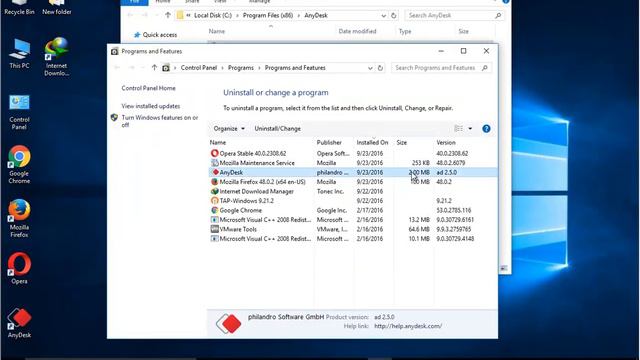The height and width of the screenshot is (360, 640).
Task: Select the AnyDesk program row
Action: coord(353,172)
